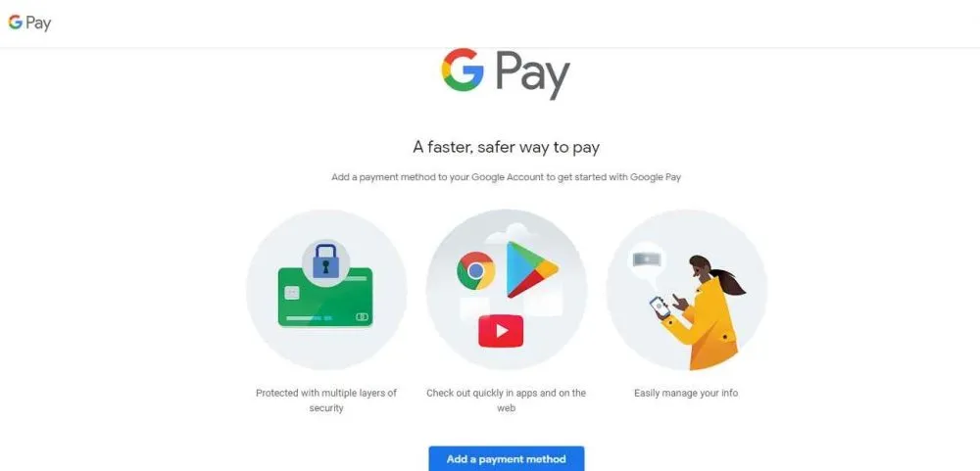Click the Chrome browser icon
Viewport: 980px width, 471px height.
[476, 270]
